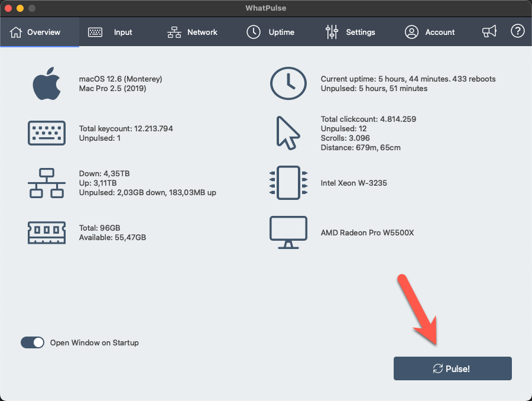
Task: Click 'macOS 12.6 (Monterey)' text
Action: [x=121, y=79]
